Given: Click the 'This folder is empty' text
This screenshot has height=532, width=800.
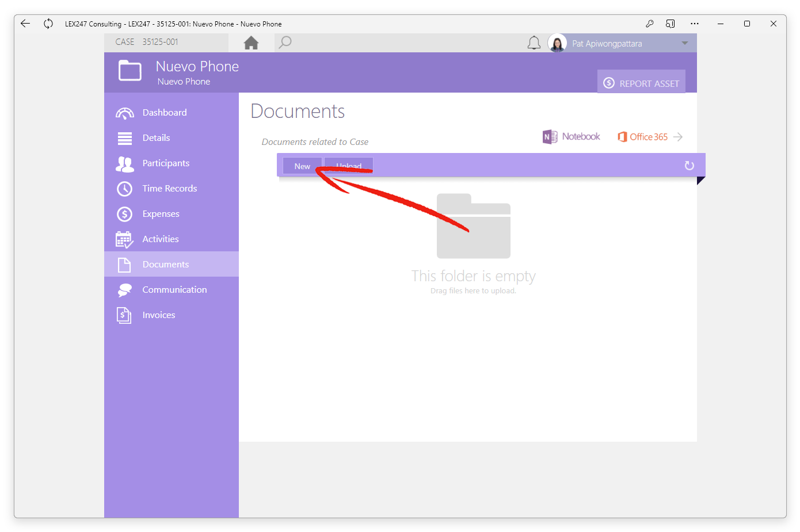Looking at the screenshot, I should (474, 276).
